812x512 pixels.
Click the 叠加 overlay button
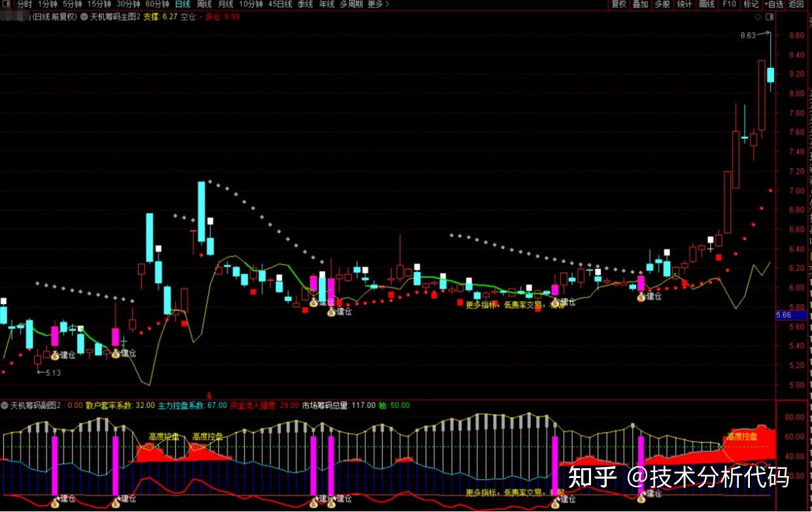(x=640, y=4)
